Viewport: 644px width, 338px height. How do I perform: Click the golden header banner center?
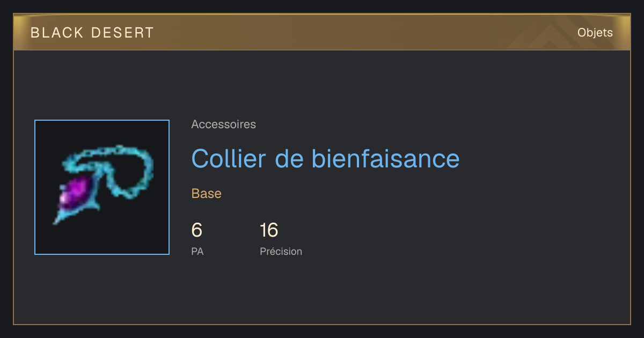click(322, 32)
